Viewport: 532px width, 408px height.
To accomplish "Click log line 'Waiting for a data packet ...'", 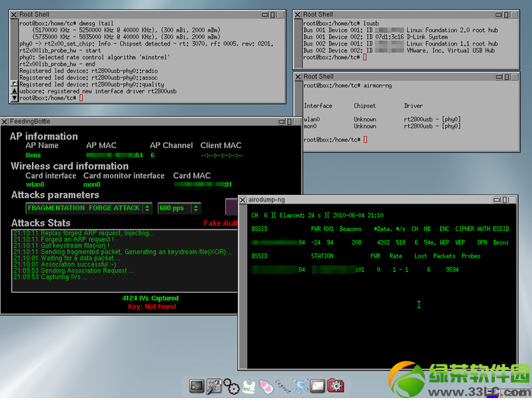I will [x=67, y=258].
